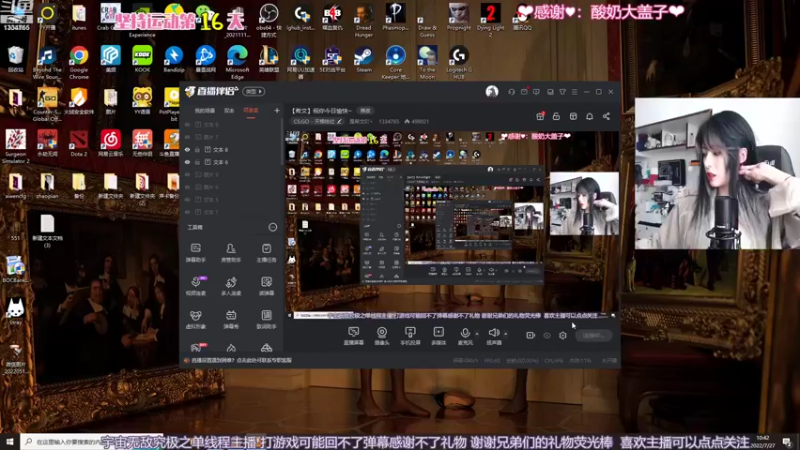
Task: Open the 房管助手 tool
Action: coord(231,252)
